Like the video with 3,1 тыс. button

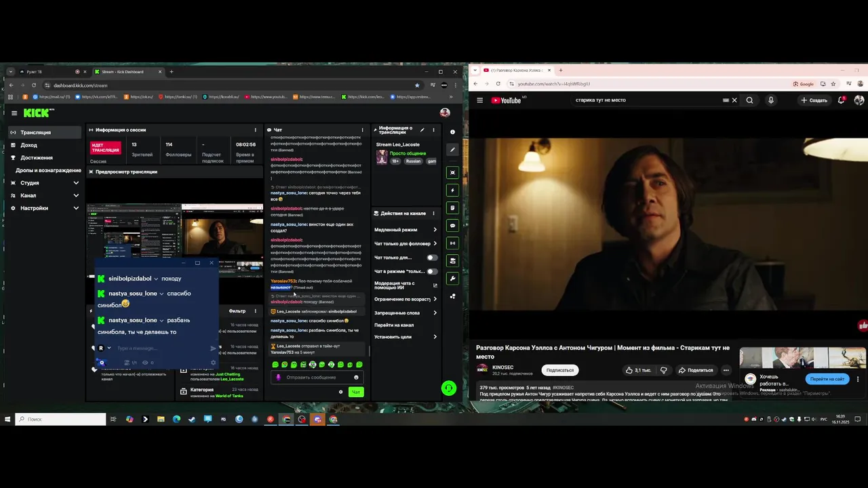coord(639,370)
